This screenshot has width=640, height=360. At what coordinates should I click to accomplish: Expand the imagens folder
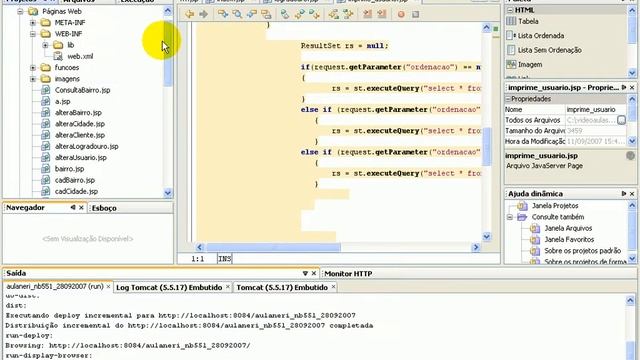tap(33, 79)
